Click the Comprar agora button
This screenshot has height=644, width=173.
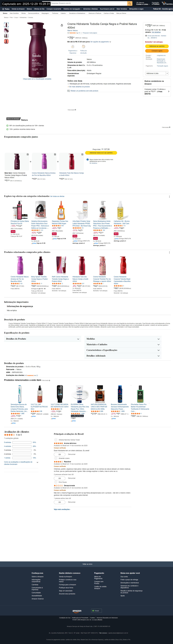(x=157, y=51)
